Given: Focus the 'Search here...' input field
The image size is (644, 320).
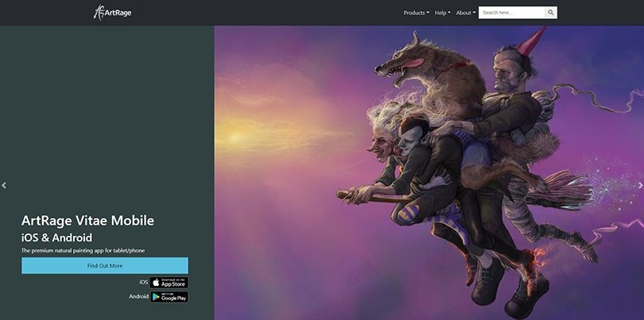Looking at the screenshot, I should [512, 13].
